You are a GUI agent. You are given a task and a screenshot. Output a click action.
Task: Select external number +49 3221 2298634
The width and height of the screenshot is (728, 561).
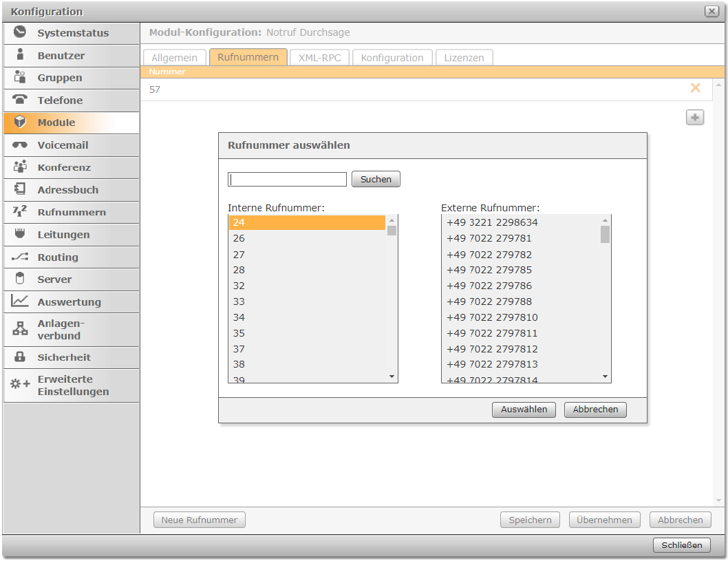point(521,222)
